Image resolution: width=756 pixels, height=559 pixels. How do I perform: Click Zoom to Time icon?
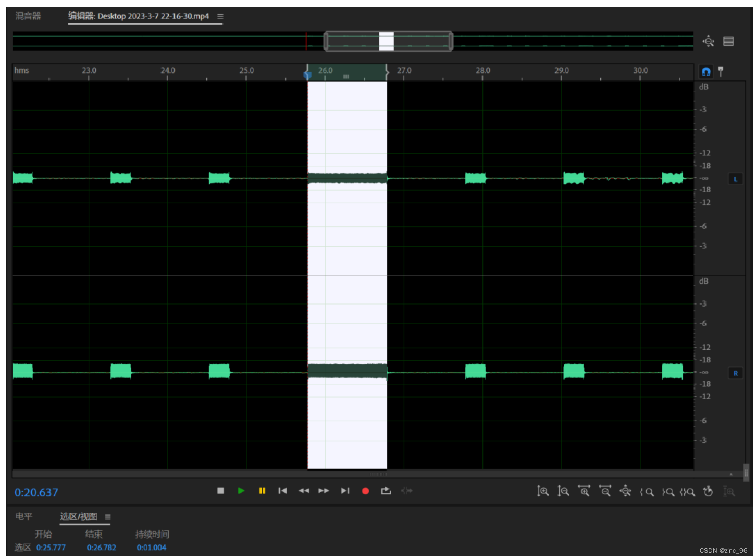(708, 491)
